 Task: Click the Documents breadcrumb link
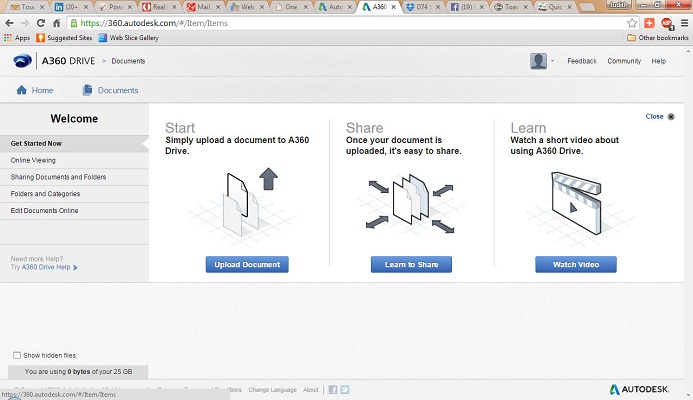(x=128, y=61)
